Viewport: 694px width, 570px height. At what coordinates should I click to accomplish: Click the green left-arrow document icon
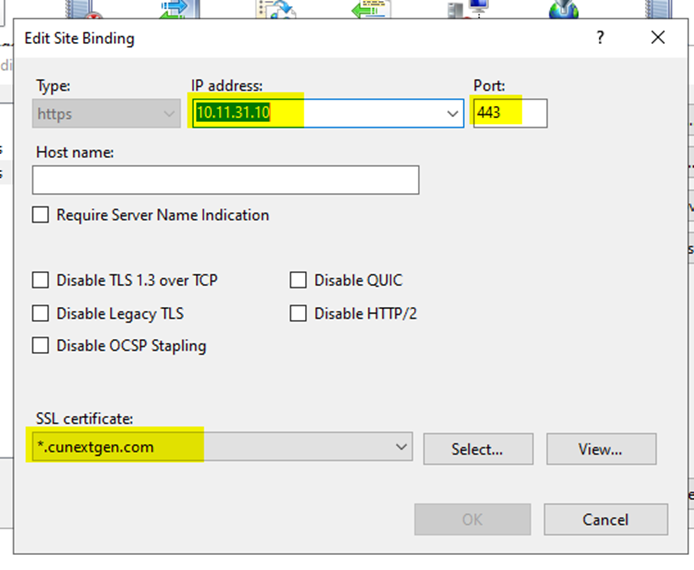[x=371, y=10]
